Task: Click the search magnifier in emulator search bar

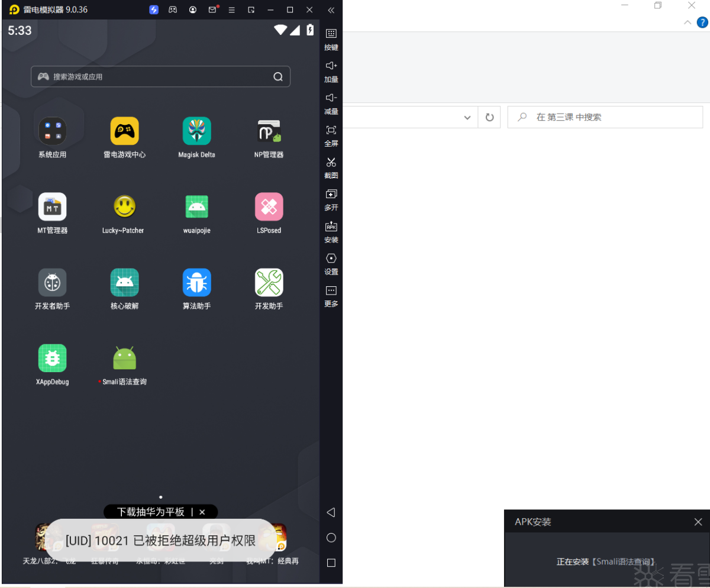Action: point(278,76)
